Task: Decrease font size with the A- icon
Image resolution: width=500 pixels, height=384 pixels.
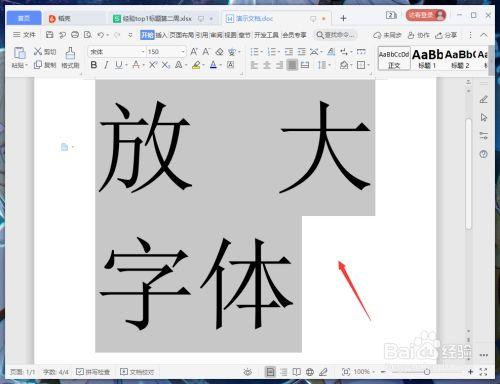Action: [x=206, y=51]
